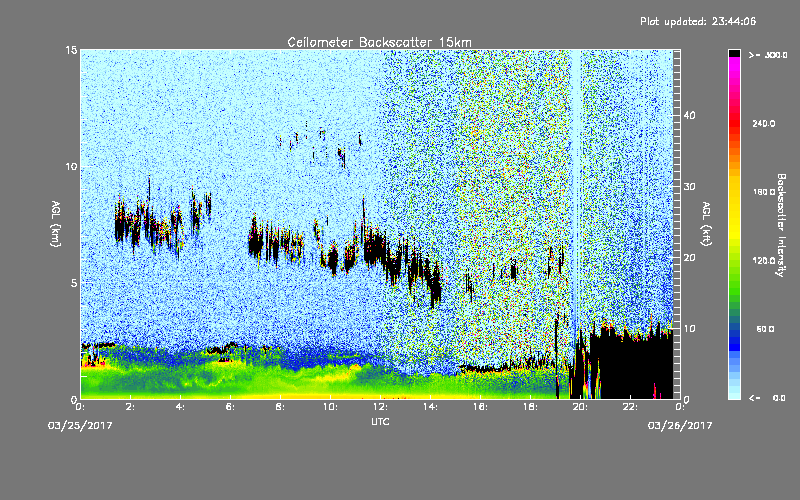Click the 'AGL (km)' left axis label
Viewport: 800px width, 500px height.
tap(56, 224)
